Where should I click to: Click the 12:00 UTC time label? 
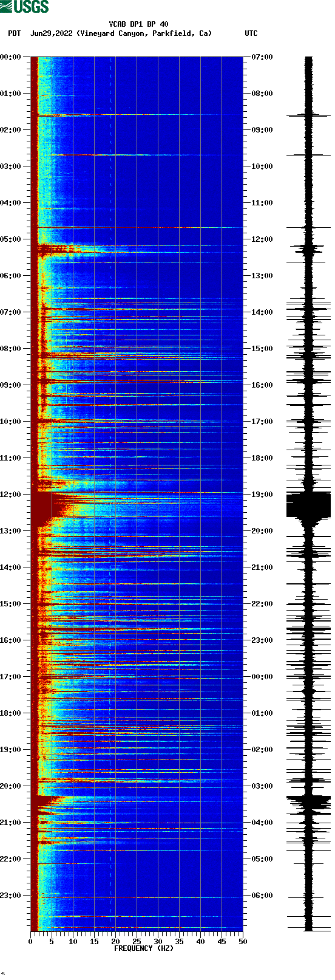pyautogui.click(x=262, y=239)
